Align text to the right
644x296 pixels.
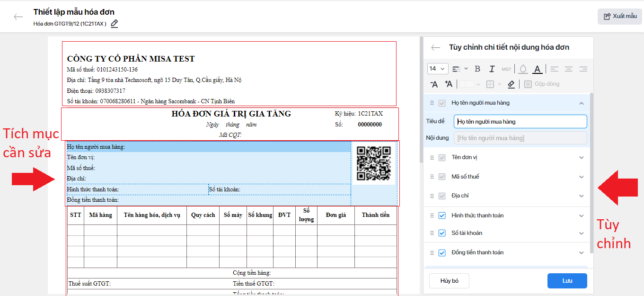583,69
